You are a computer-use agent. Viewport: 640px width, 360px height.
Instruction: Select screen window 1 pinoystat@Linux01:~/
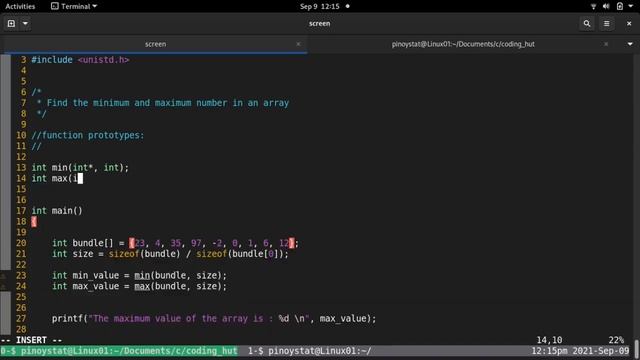coord(310,351)
